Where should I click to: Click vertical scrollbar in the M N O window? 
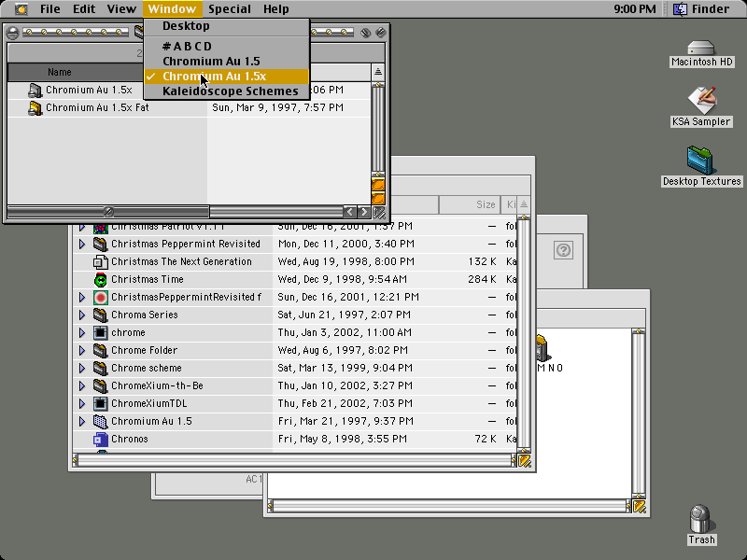coord(639,413)
